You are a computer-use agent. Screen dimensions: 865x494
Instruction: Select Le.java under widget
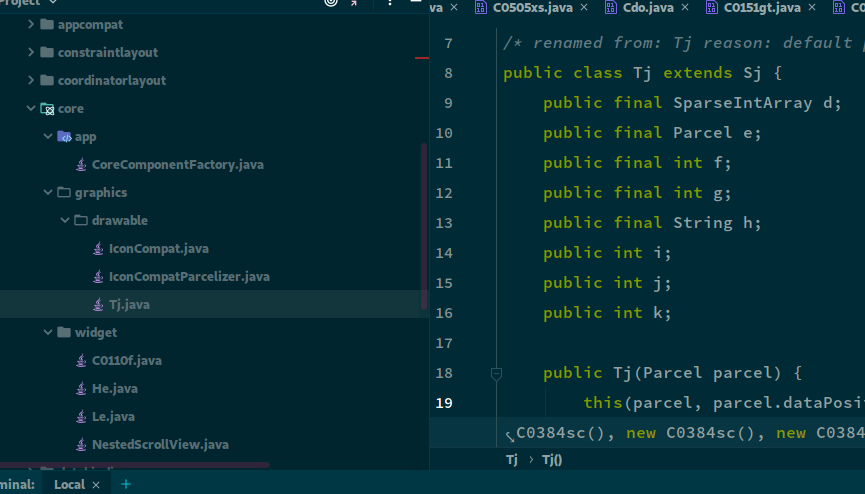(113, 416)
